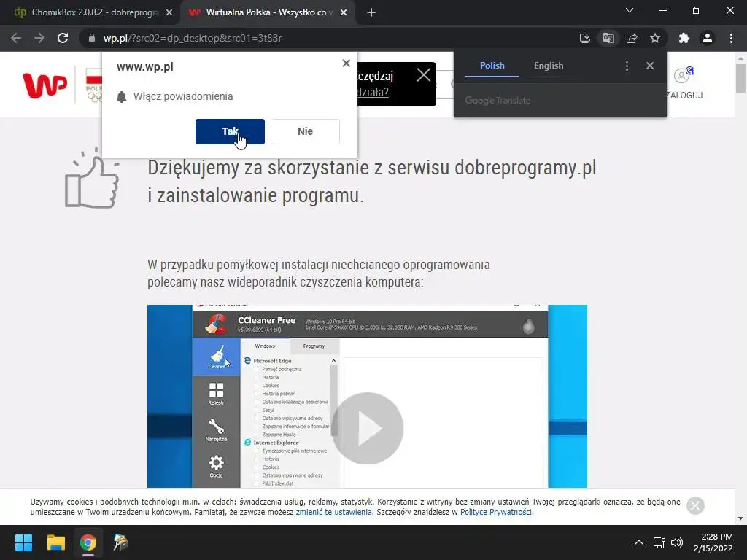Screen dimensions: 747x560
Task: Click the scrollbar down arrow
Action: click(740, 518)
